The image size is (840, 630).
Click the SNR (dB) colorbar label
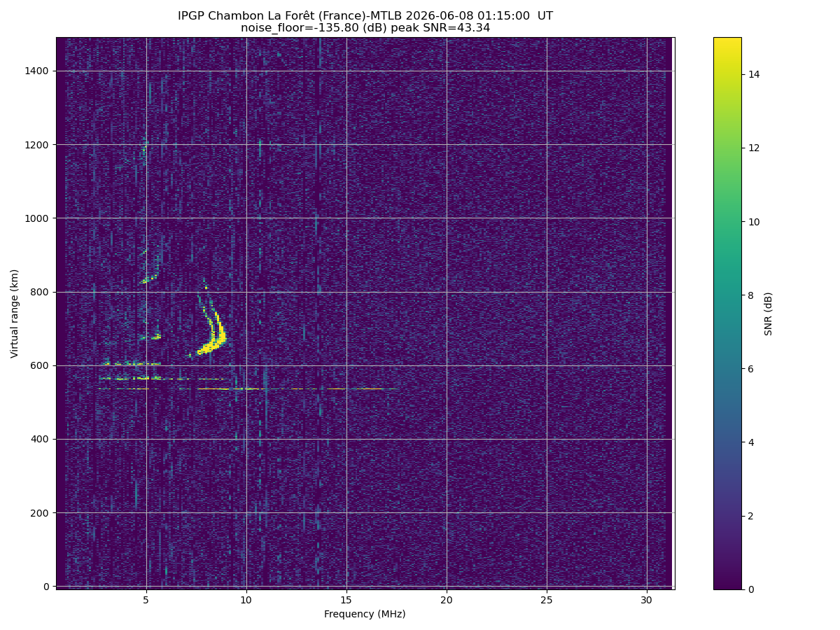click(x=769, y=314)
